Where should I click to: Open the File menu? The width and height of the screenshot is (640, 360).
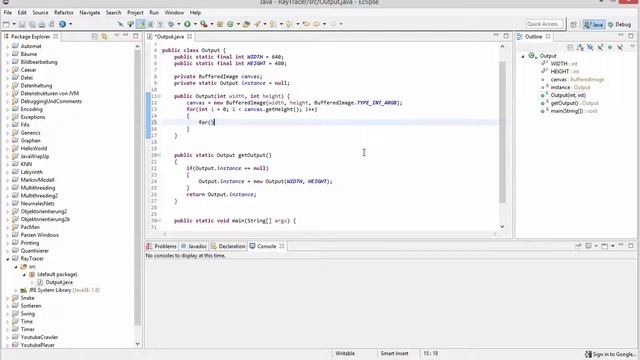[8, 13]
